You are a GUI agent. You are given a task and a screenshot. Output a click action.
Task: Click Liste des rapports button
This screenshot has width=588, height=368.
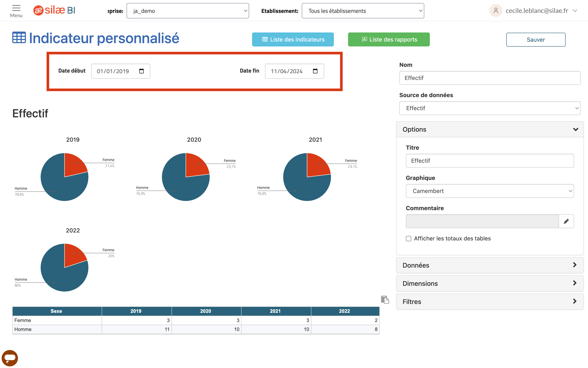point(389,39)
